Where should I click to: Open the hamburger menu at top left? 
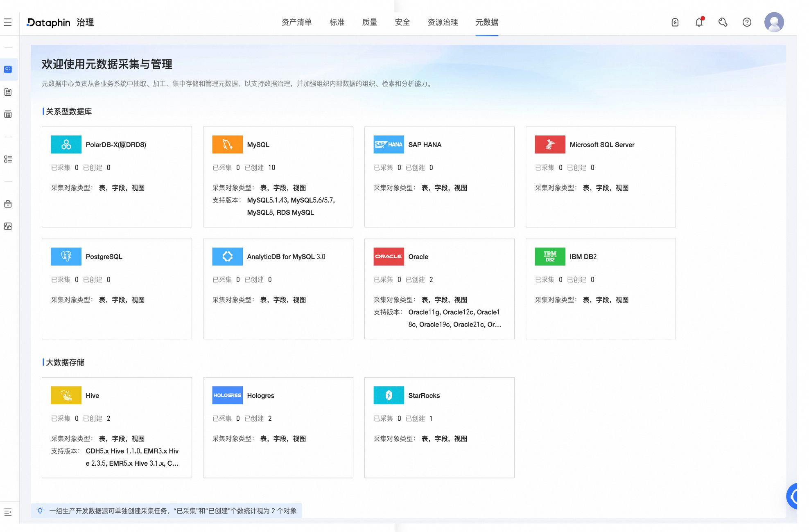coord(8,22)
